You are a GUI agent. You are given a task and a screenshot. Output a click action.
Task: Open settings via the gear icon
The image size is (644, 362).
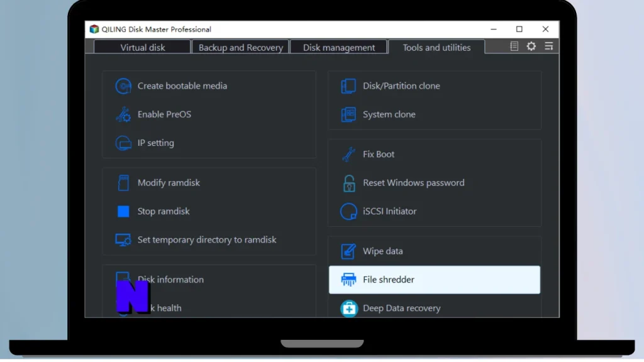531,47
